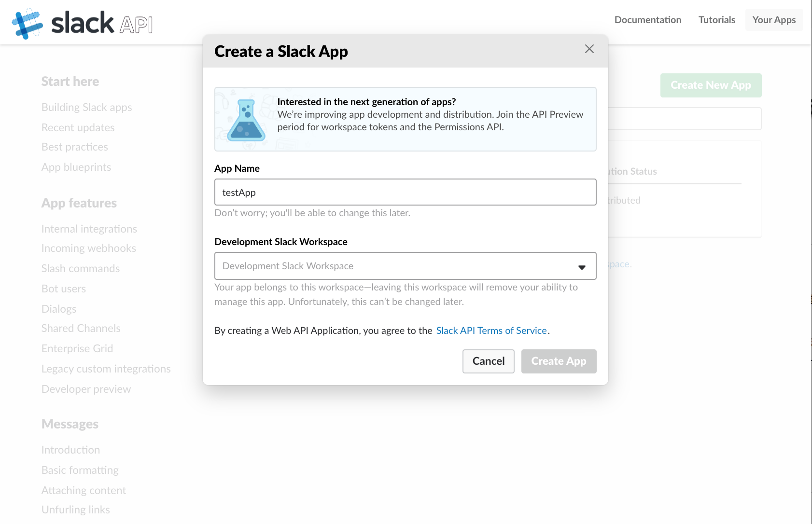812x524 pixels.
Task: Open Introduction under Messages
Action: [71, 450]
